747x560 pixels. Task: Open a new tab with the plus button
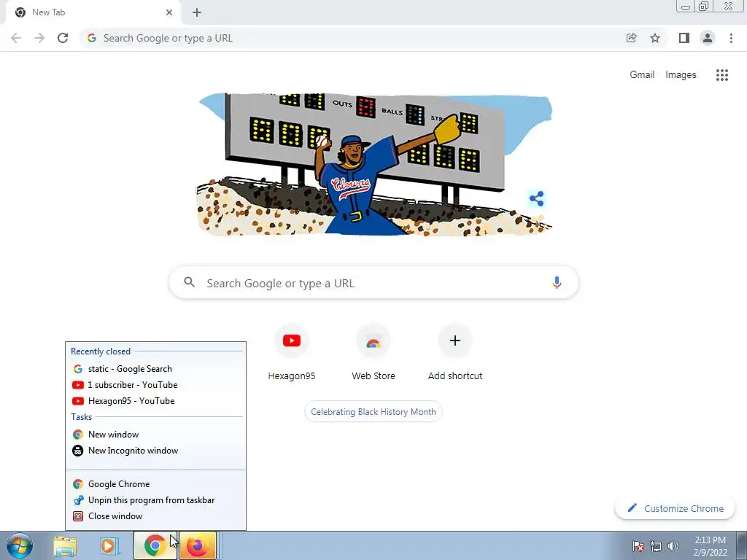click(x=197, y=12)
